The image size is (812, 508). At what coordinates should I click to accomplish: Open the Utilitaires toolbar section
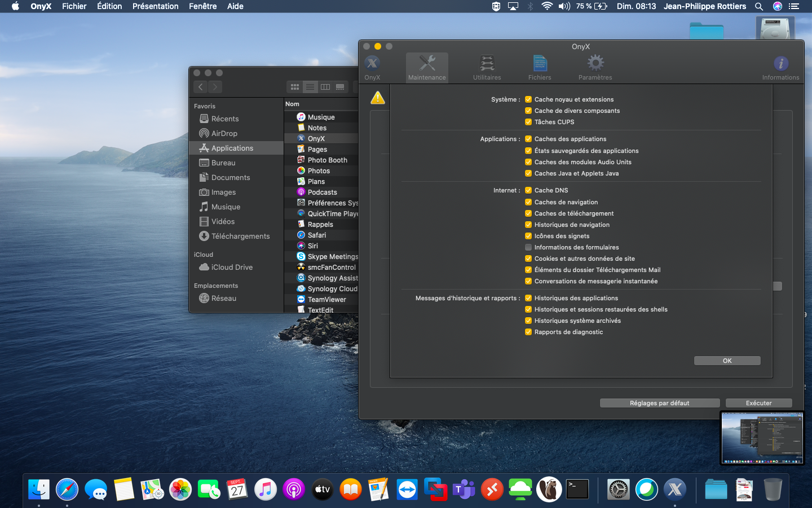pos(487,67)
